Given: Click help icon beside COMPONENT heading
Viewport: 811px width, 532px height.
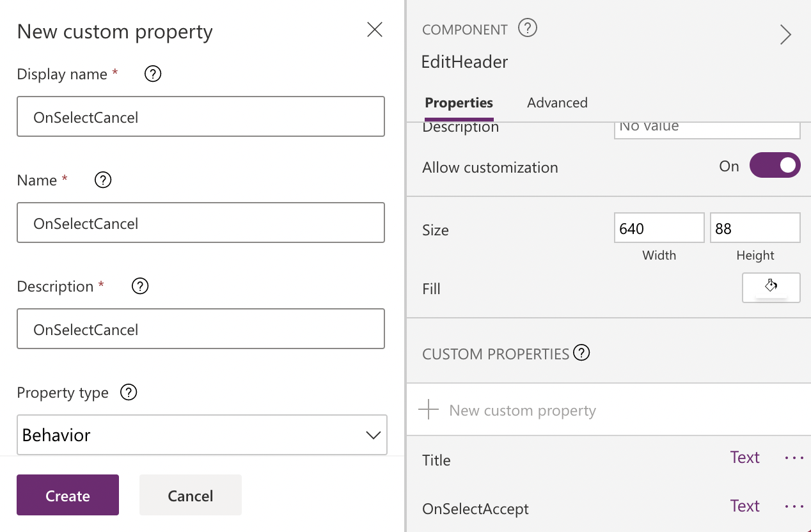Looking at the screenshot, I should [528, 28].
